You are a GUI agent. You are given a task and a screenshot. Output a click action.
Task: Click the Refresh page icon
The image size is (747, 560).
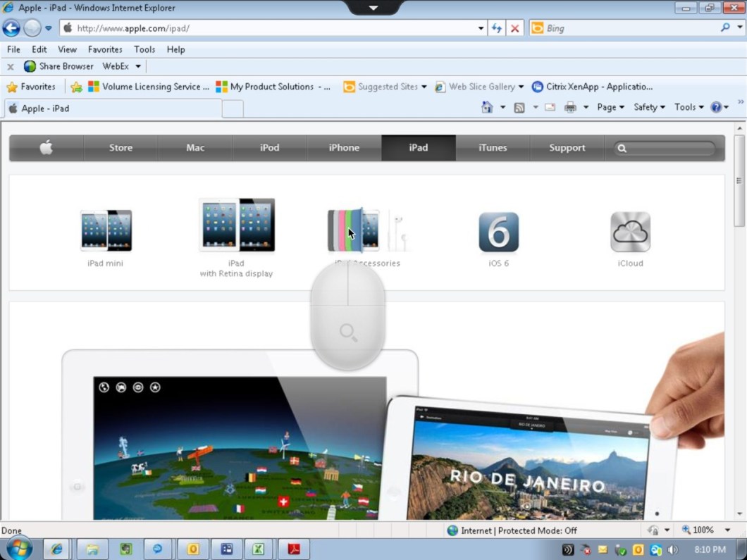(x=497, y=28)
